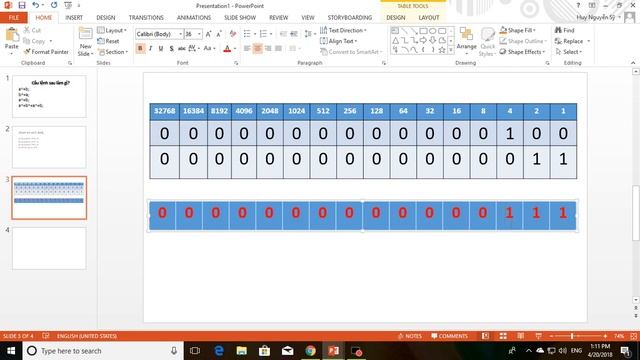Open the Arrange menu
Image resolution: width=640 pixels, height=360 pixels.
point(467,42)
